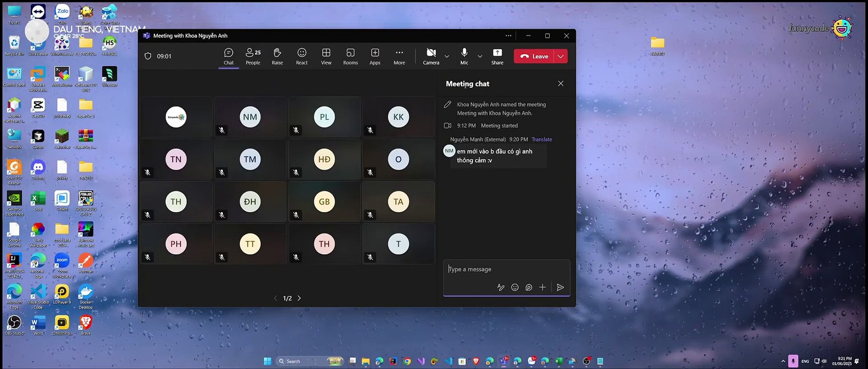Click the Windows Start button

tap(267, 361)
